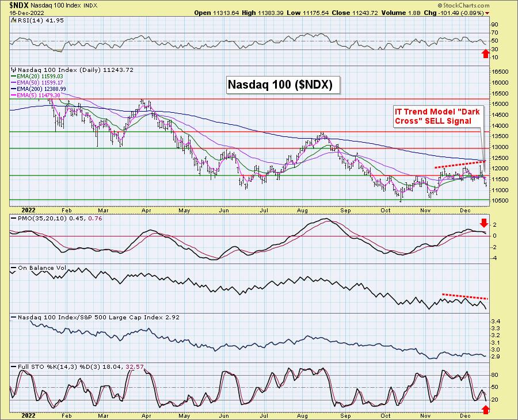Viewport: 518px width, 420px height.
Task: Click the $NDX ticker symbol in header
Action: point(19,5)
